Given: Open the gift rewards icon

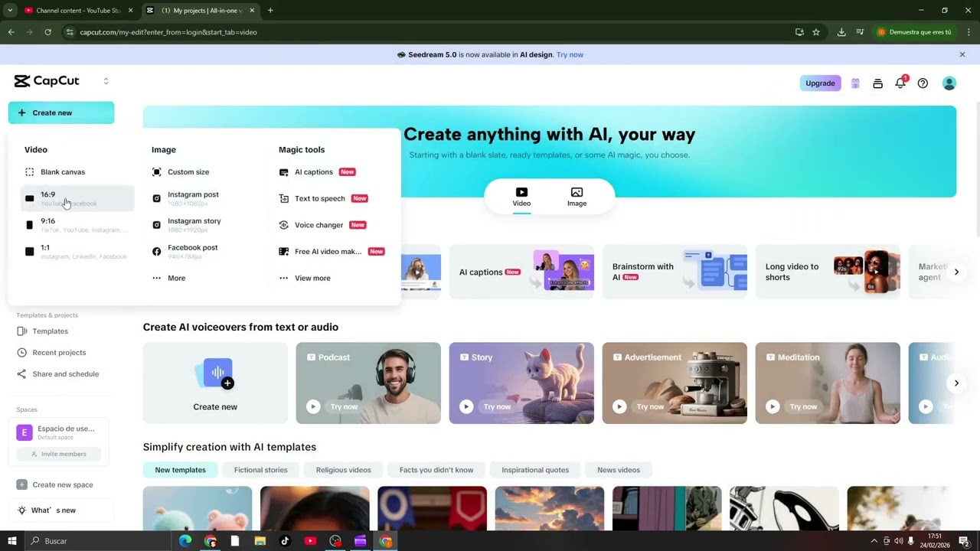Looking at the screenshot, I should pos(855,83).
